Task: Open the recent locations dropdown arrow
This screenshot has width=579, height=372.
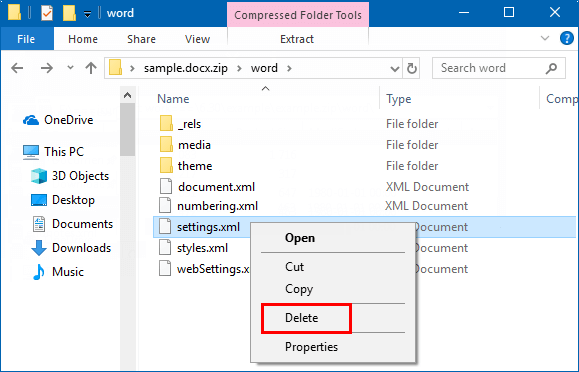Action: click(x=70, y=68)
